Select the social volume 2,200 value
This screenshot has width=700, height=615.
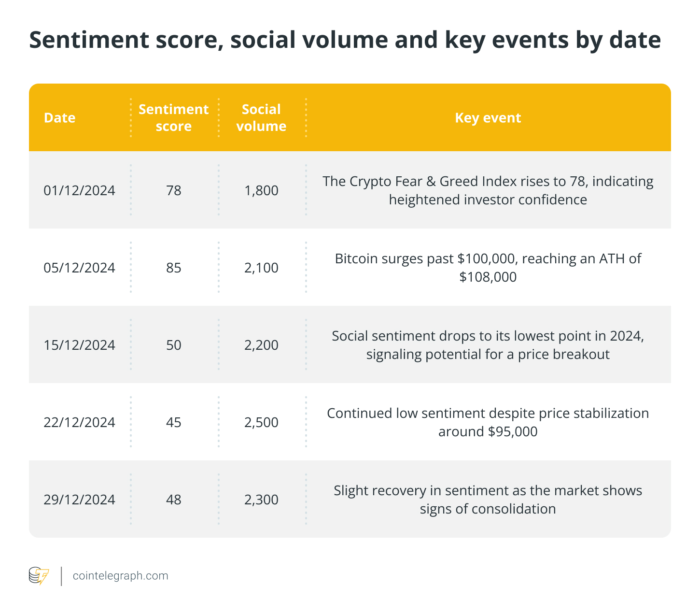[261, 345]
